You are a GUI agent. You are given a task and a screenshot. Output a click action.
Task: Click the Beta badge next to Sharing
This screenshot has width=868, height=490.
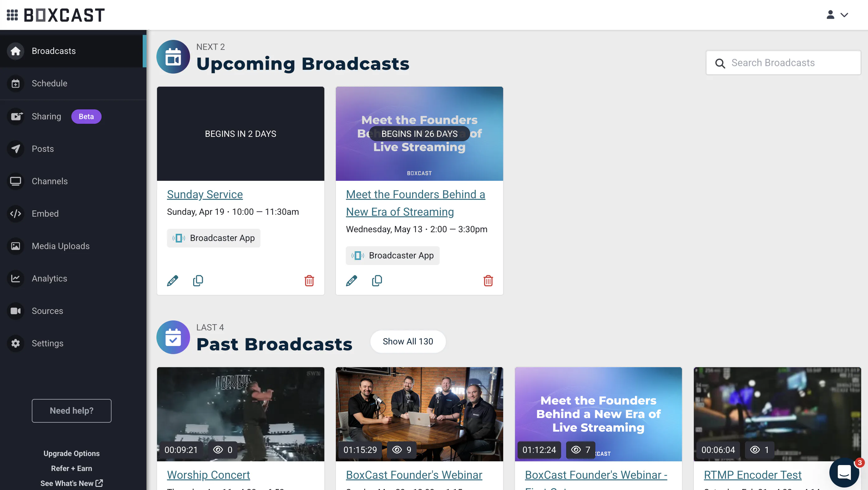[86, 116]
